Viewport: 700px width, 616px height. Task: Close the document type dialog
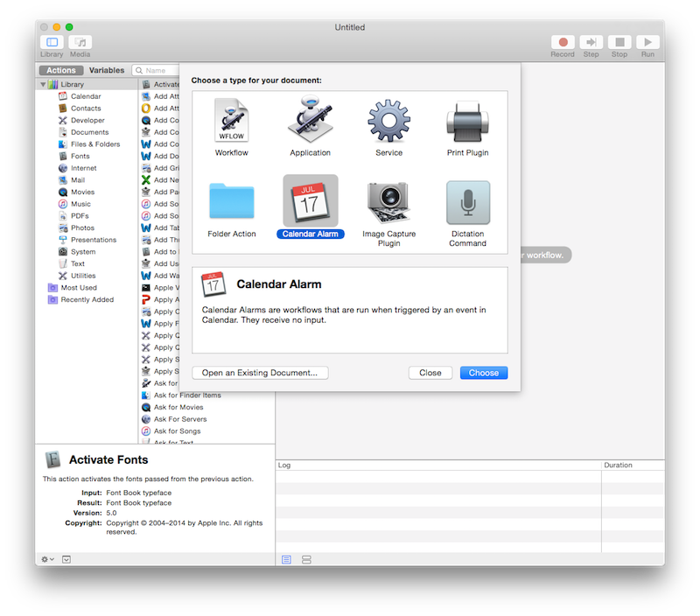(x=430, y=373)
